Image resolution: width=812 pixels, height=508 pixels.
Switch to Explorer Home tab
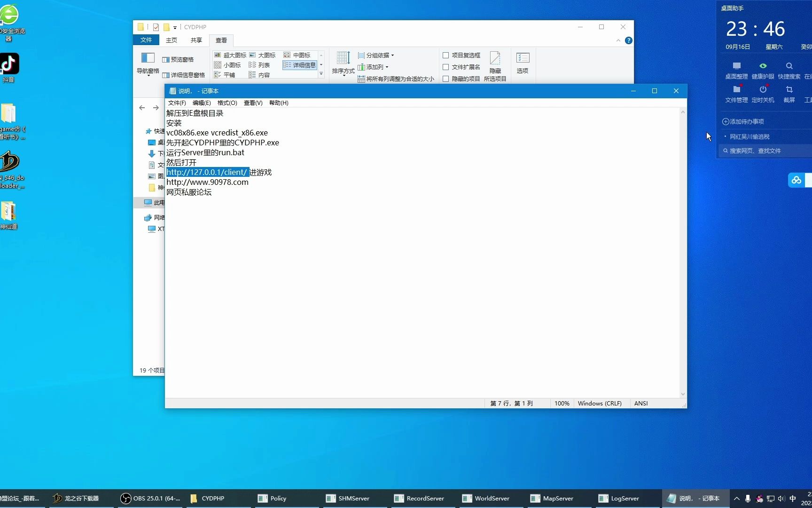pos(172,40)
